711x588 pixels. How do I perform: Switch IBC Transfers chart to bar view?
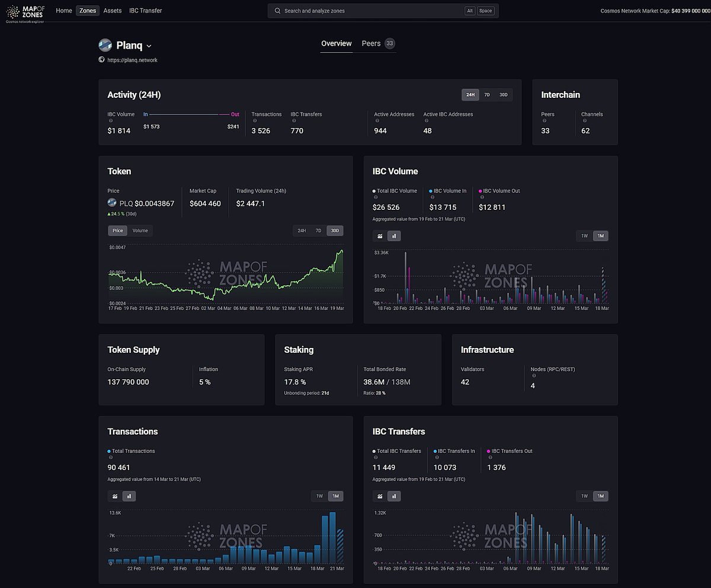[x=394, y=496]
